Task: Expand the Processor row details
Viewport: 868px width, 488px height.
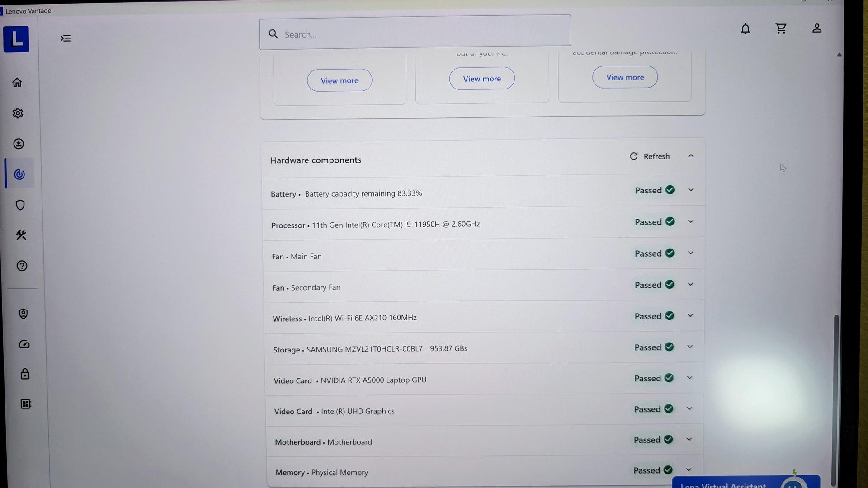Action: tap(691, 221)
